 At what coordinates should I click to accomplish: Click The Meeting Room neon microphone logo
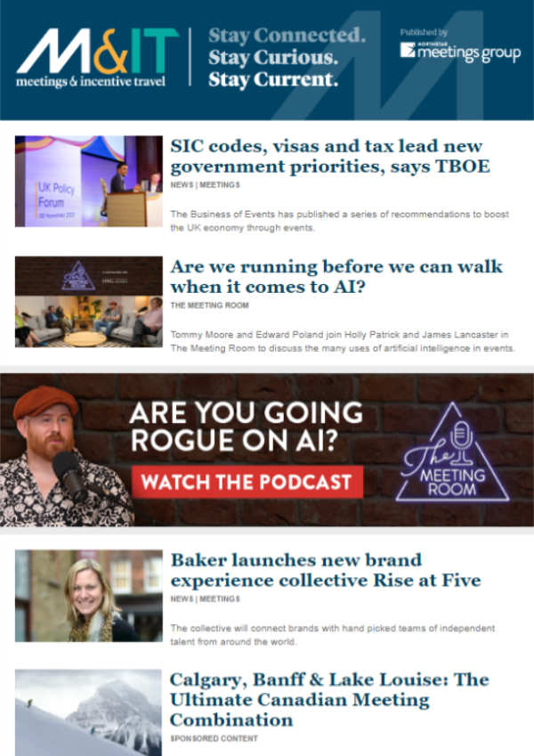click(452, 452)
